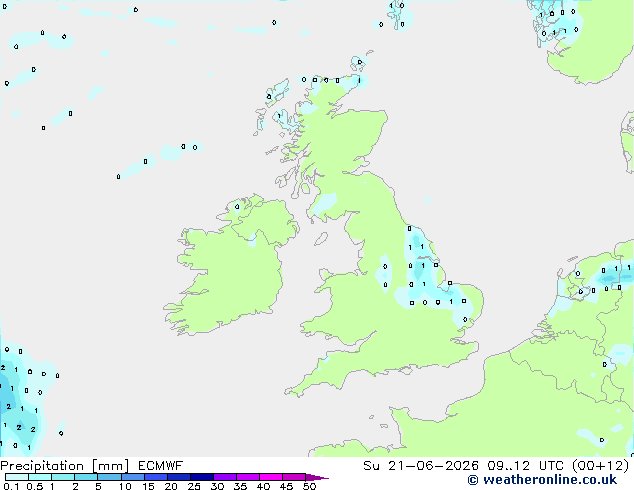Click the legend's pointed end above 50
634x490 pixels.
pos(317,477)
